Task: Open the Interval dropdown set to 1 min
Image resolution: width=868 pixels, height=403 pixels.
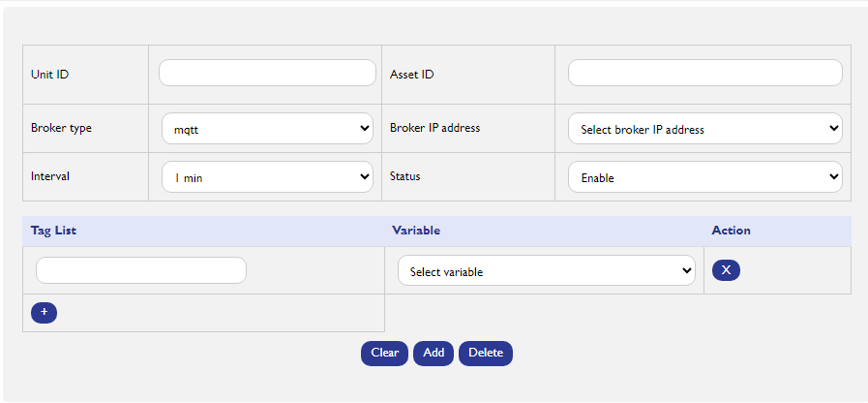Action: [x=267, y=177]
